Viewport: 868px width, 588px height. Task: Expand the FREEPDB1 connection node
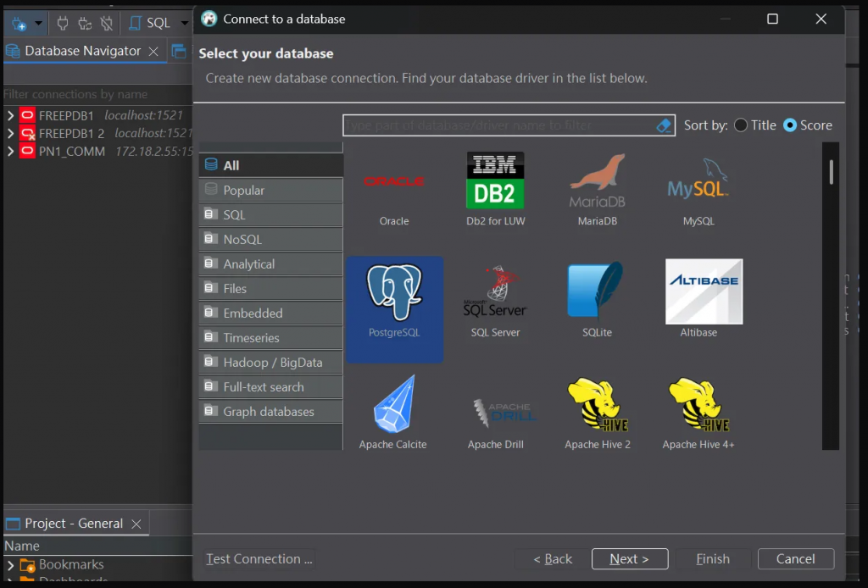coord(10,115)
